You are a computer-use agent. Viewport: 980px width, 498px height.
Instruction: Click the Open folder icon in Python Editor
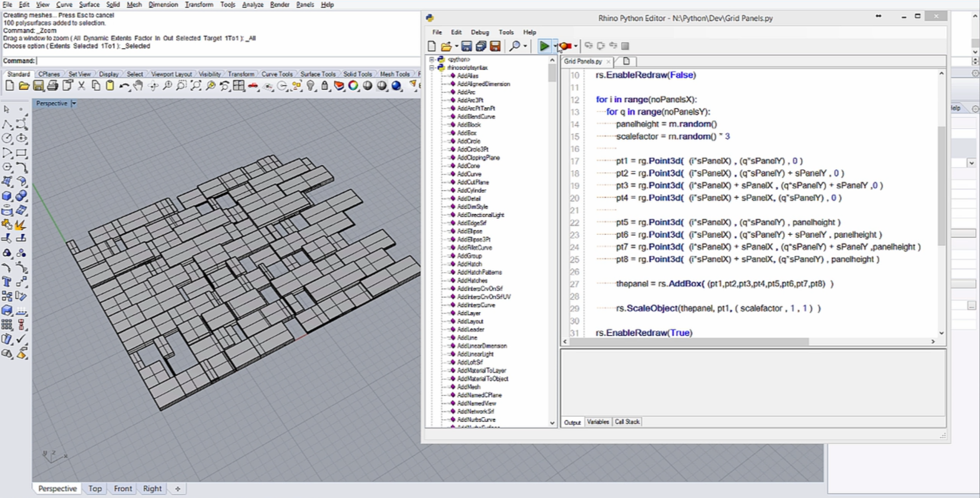pos(446,46)
